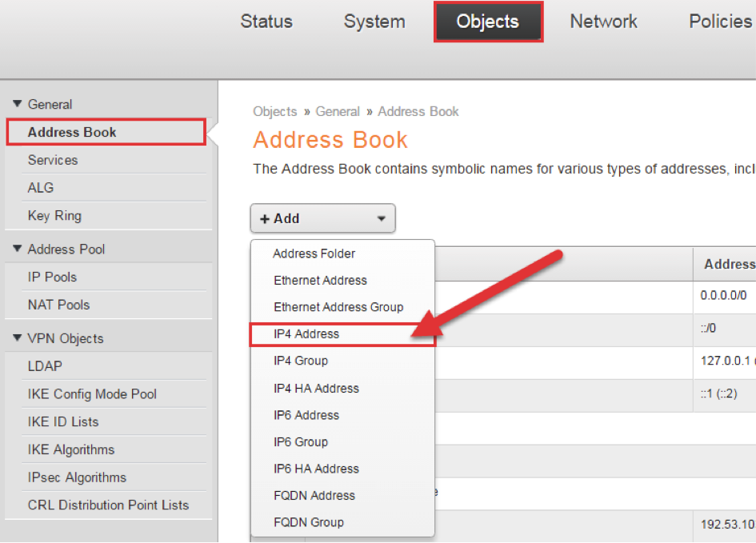This screenshot has width=756, height=543.
Task: Click the Address Pool section heading
Action: click(x=66, y=249)
